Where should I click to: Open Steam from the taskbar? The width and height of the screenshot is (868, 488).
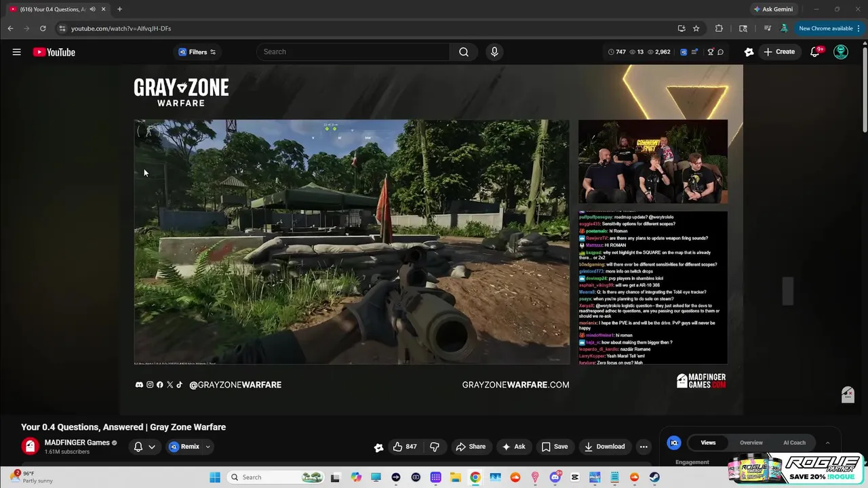pyautogui.click(x=654, y=477)
